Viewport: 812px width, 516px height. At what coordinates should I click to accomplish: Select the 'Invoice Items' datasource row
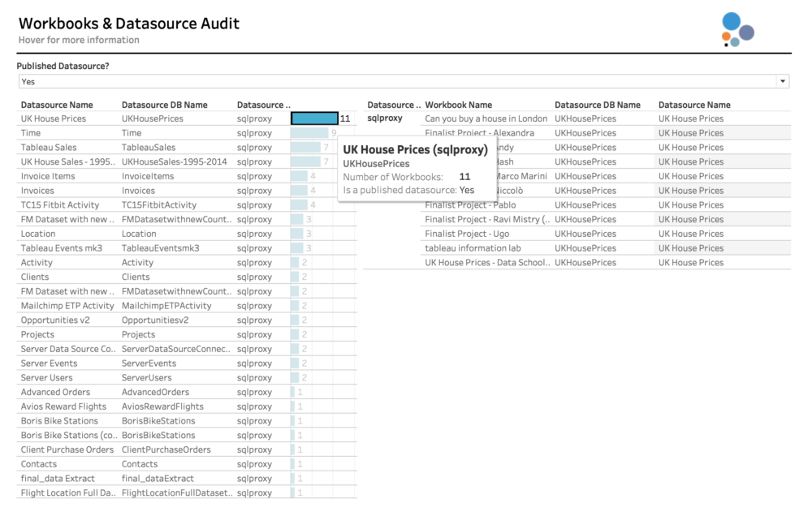click(187, 177)
